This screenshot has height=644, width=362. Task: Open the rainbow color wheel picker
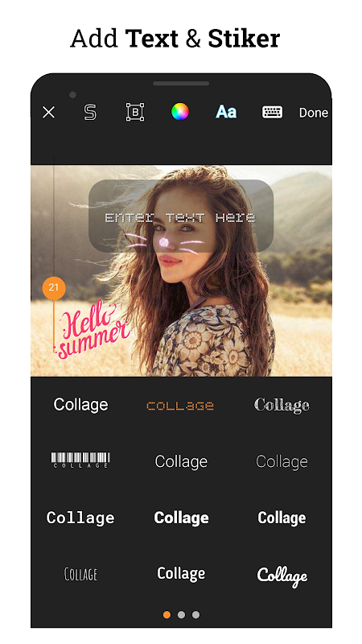(180, 111)
